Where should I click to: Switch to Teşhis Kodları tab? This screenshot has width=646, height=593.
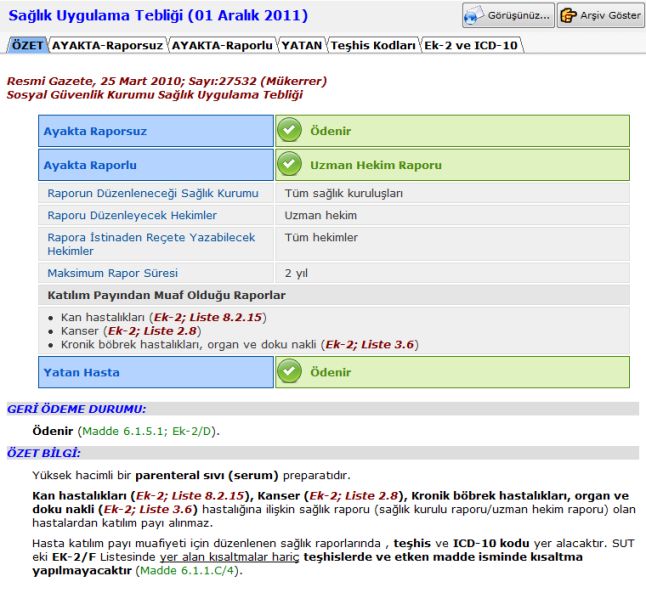pyautogui.click(x=373, y=45)
